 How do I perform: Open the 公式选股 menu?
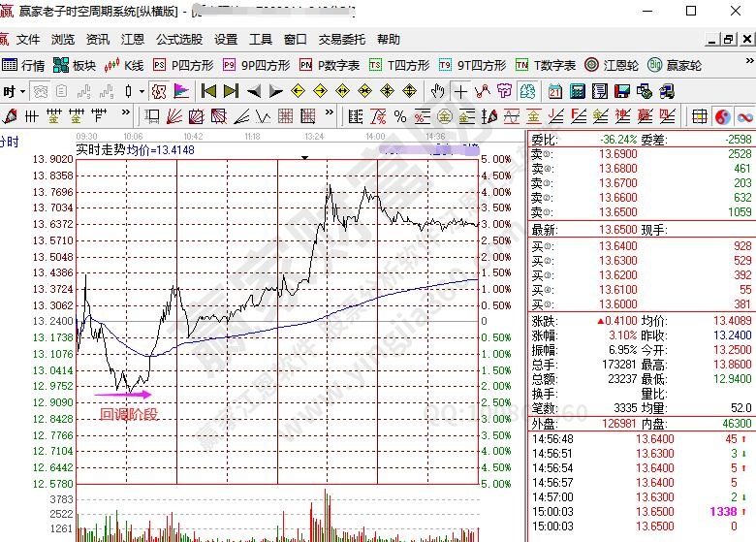(x=179, y=40)
